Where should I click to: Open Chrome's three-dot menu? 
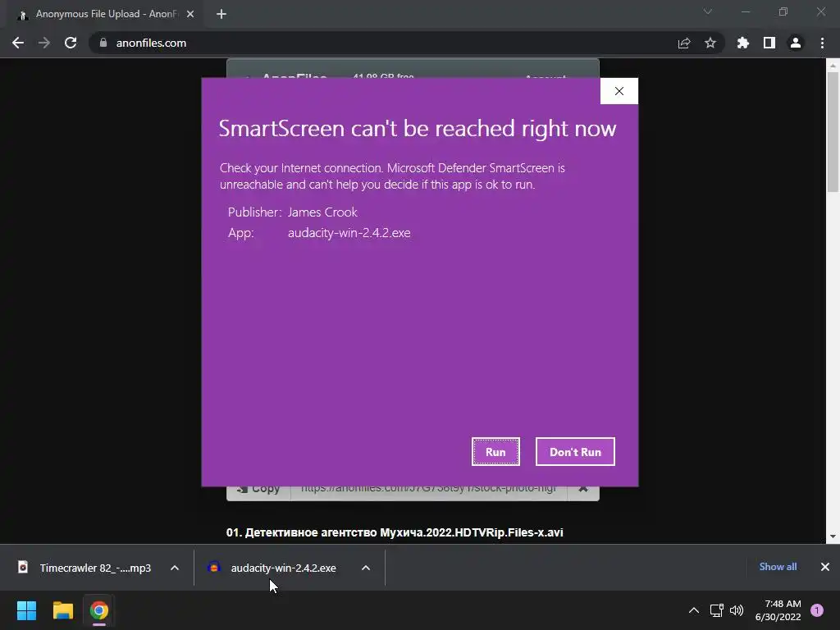pos(822,43)
